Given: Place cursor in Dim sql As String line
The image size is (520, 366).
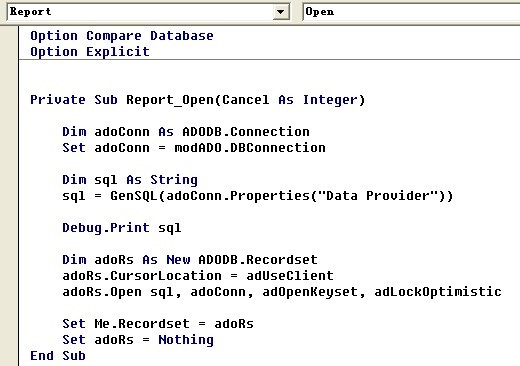Looking at the screenshot, I should 130,180.
